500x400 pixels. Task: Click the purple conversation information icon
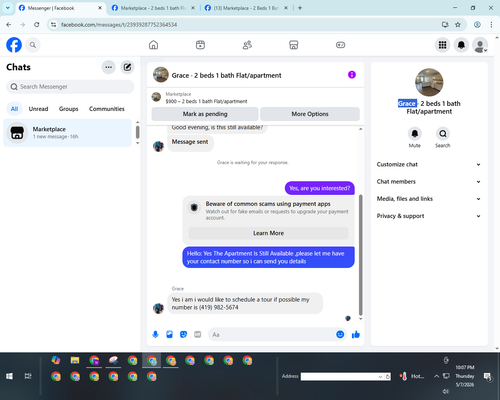click(352, 75)
